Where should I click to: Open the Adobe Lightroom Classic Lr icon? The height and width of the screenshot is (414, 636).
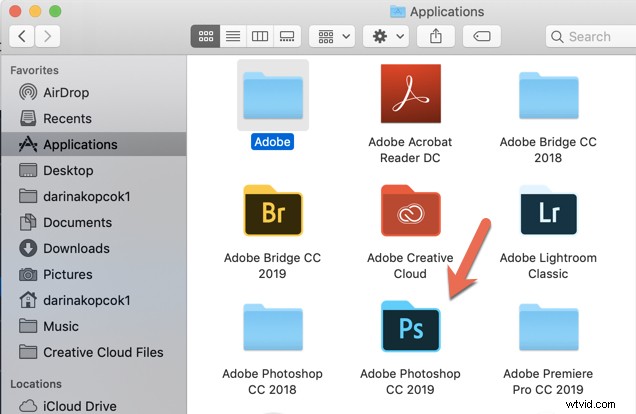point(548,210)
